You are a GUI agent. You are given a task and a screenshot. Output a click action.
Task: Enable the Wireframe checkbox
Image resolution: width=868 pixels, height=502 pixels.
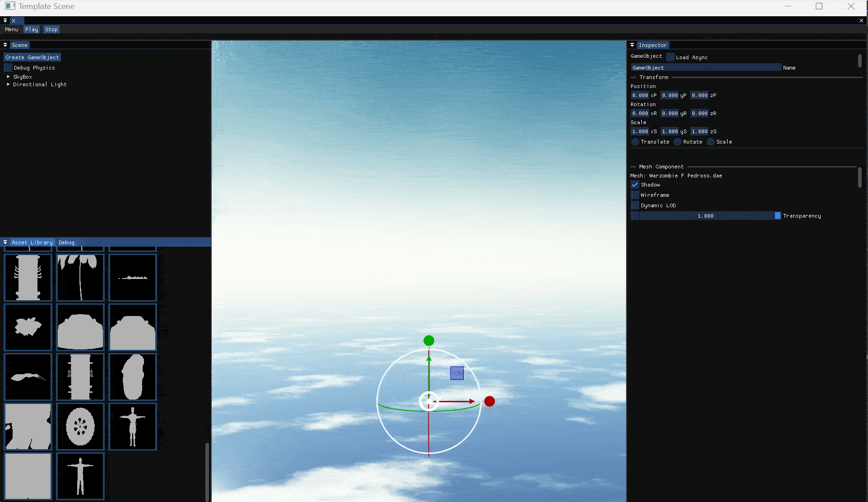coord(635,195)
